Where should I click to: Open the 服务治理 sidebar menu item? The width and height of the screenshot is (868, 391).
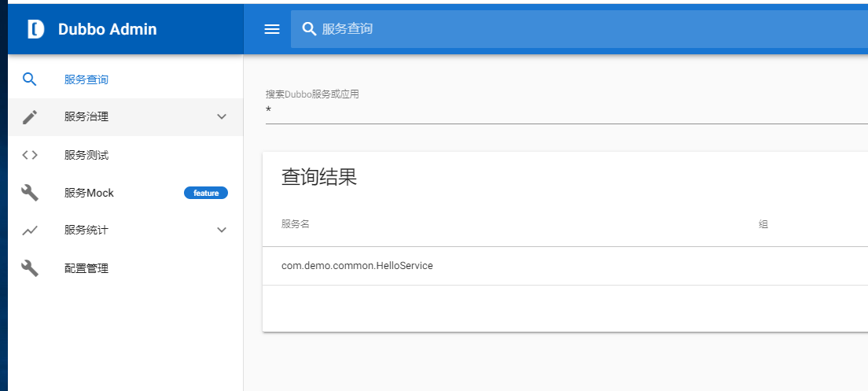(126, 117)
